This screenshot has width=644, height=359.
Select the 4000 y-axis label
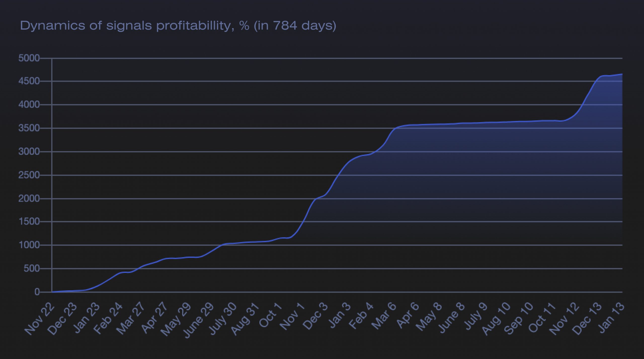29,105
